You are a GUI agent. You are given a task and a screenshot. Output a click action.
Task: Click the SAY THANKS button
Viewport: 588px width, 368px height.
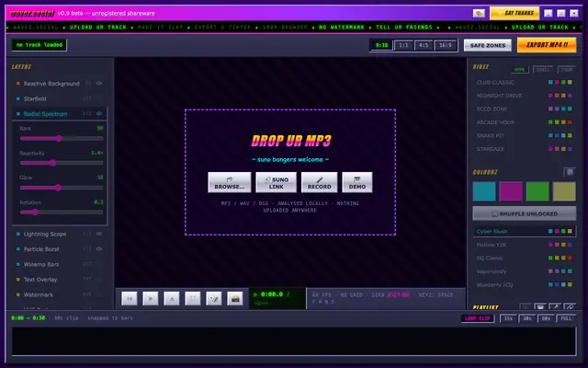[514, 13]
